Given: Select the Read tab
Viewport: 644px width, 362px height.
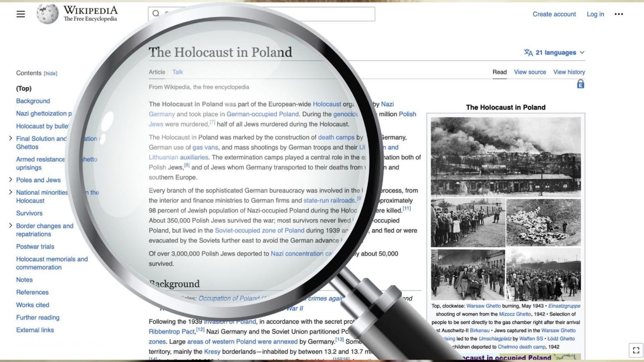Looking at the screenshot, I should [499, 72].
